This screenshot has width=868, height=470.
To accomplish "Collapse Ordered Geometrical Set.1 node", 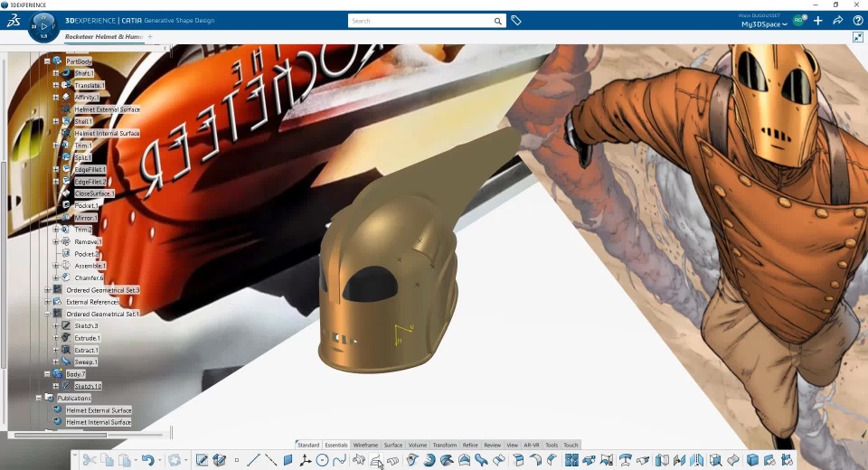I will click(47, 314).
